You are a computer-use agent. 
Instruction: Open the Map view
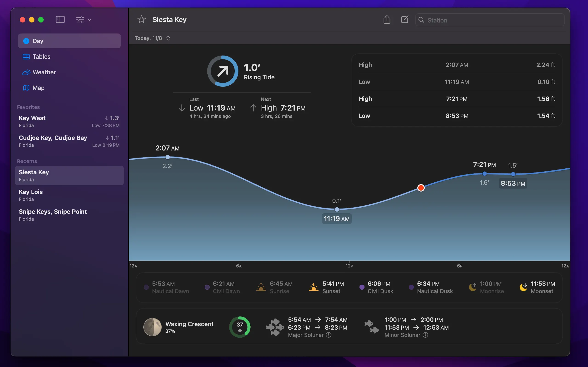(38, 88)
